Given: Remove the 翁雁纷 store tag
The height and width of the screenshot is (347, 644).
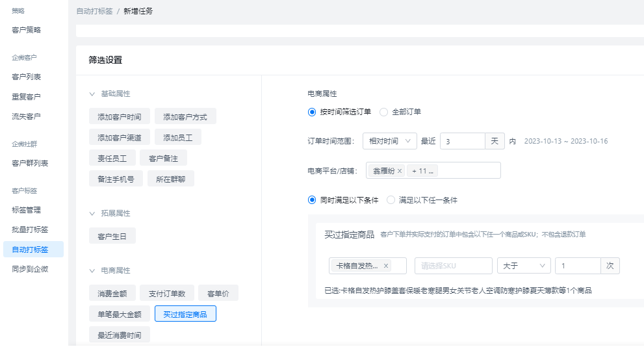Looking at the screenshot, I should (400, 171).
